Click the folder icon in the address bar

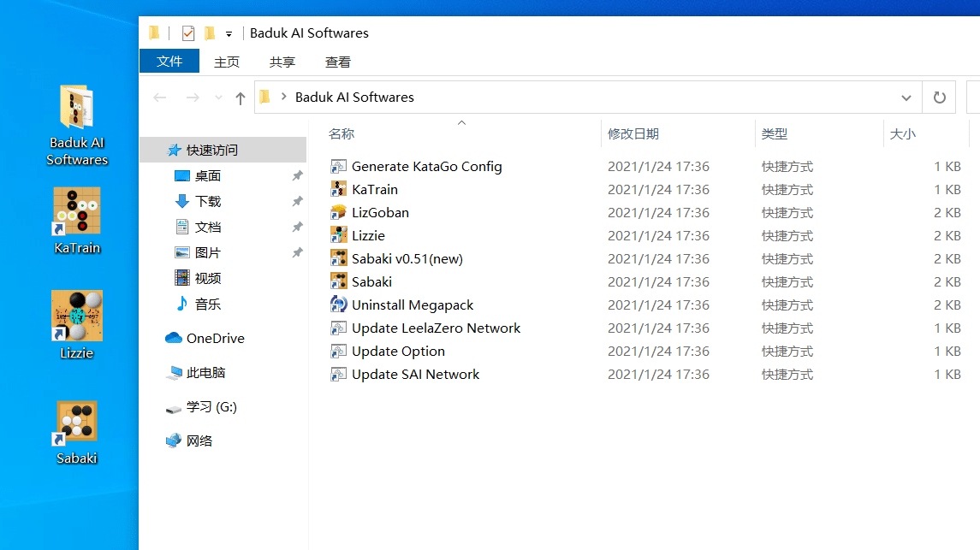(x=265, y=97)
